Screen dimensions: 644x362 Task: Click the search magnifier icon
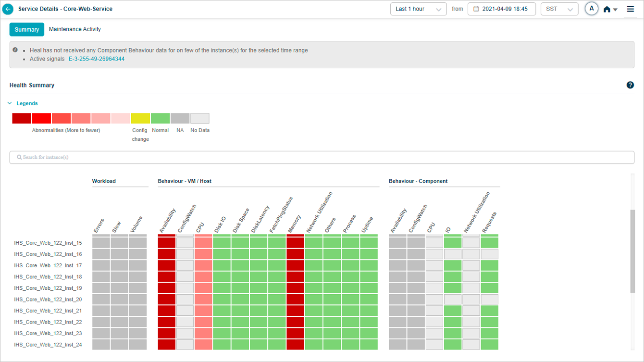coord(19,157)
